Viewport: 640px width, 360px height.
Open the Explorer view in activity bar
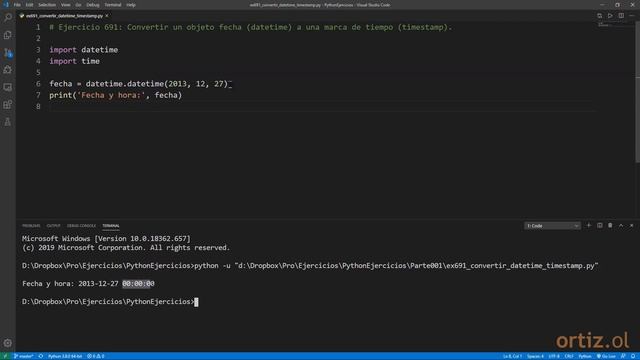click(8, 35)
